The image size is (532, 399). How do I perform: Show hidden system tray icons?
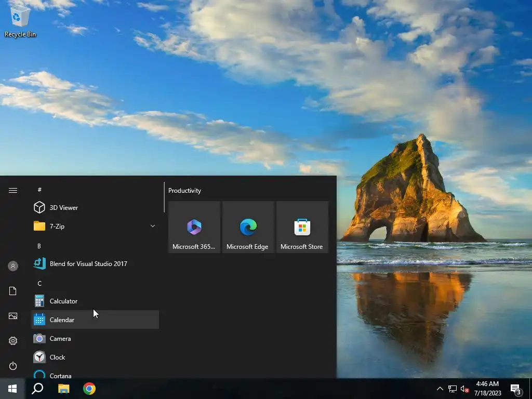click(x=440, y=389)
